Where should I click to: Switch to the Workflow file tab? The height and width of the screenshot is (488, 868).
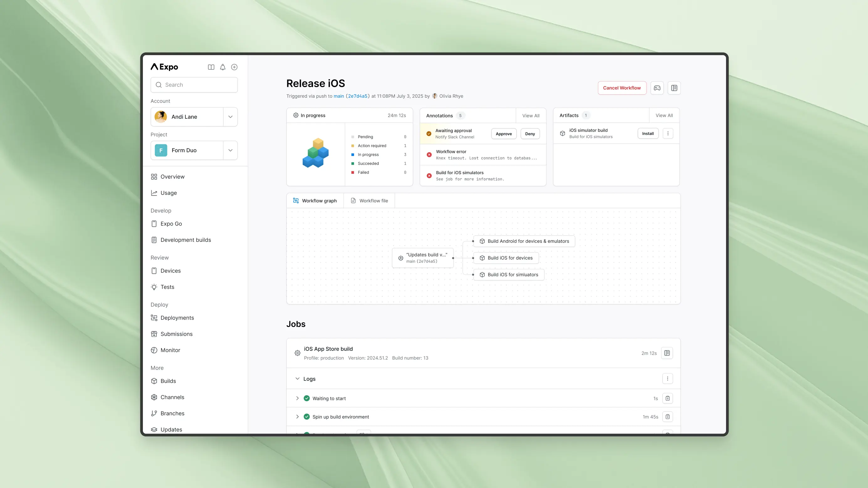click(369, 201)
